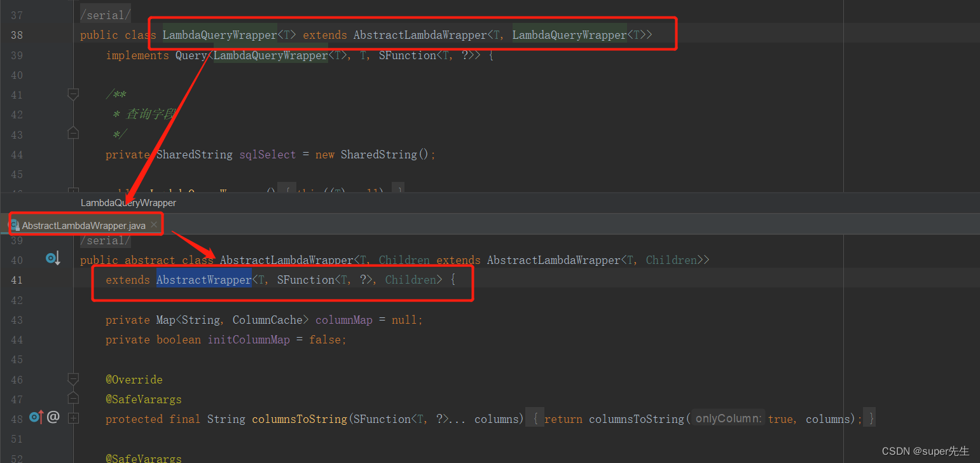Expand the folded columnsToString method at line 48
980x463 pixels.
click(73, 418)
